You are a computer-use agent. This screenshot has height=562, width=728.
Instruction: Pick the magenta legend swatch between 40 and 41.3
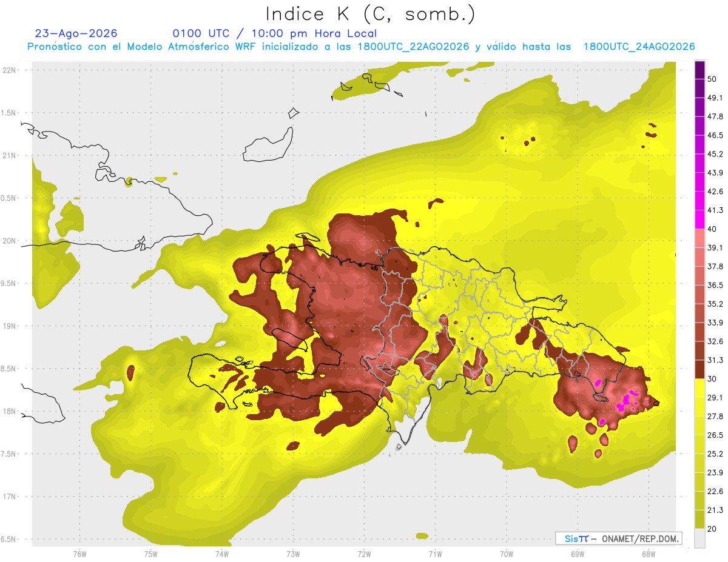699,219
